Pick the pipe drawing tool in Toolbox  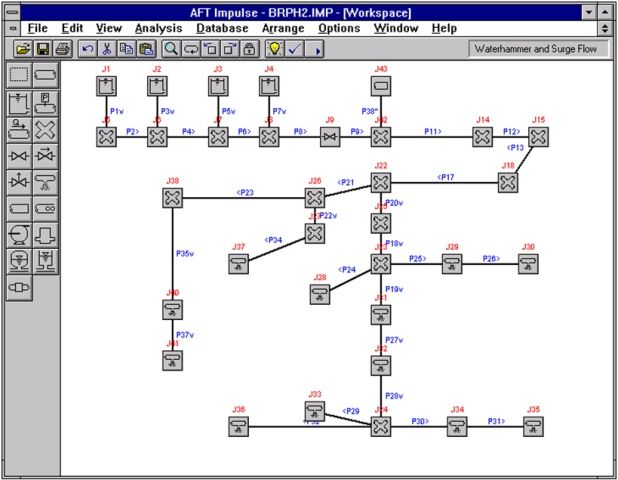45,74
